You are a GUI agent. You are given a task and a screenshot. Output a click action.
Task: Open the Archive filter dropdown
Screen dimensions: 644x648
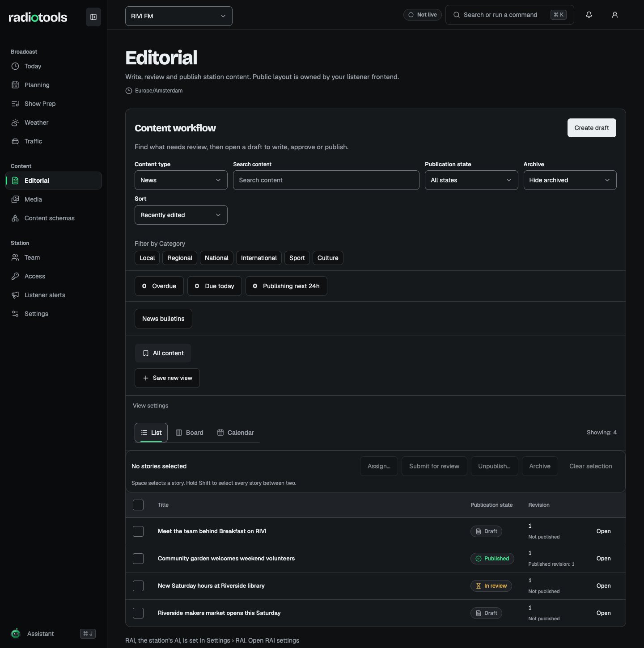[x=570, y=180]
